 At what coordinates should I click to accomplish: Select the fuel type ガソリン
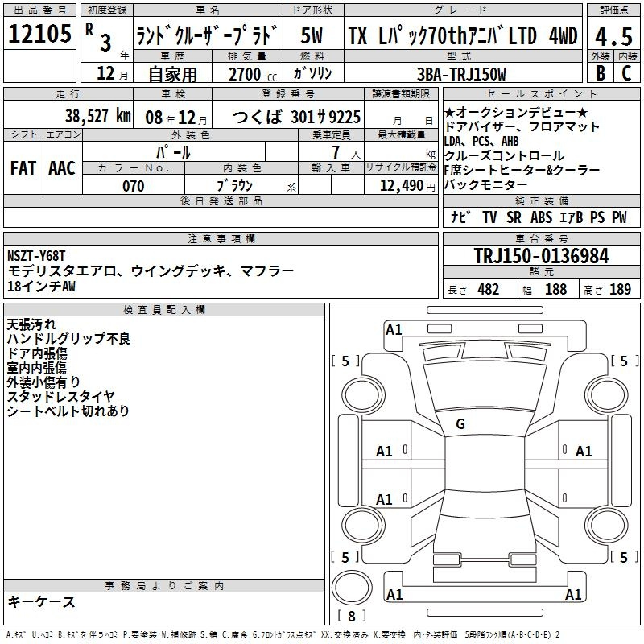(x=312, y=73)
